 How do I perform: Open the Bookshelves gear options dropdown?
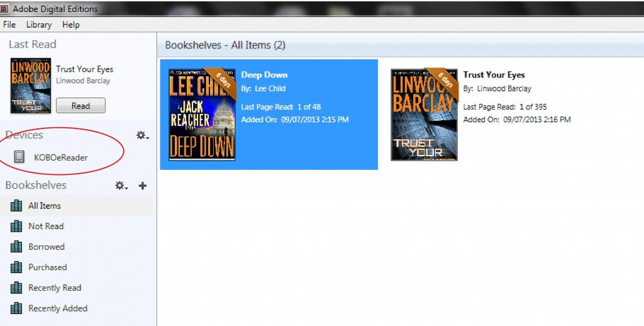(121, 186)
